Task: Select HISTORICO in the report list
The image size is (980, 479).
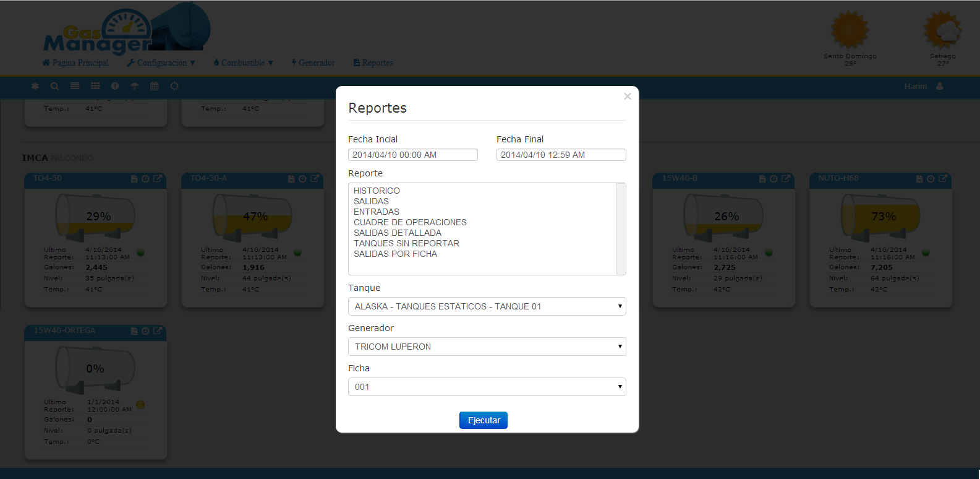Action: point(377,191)
